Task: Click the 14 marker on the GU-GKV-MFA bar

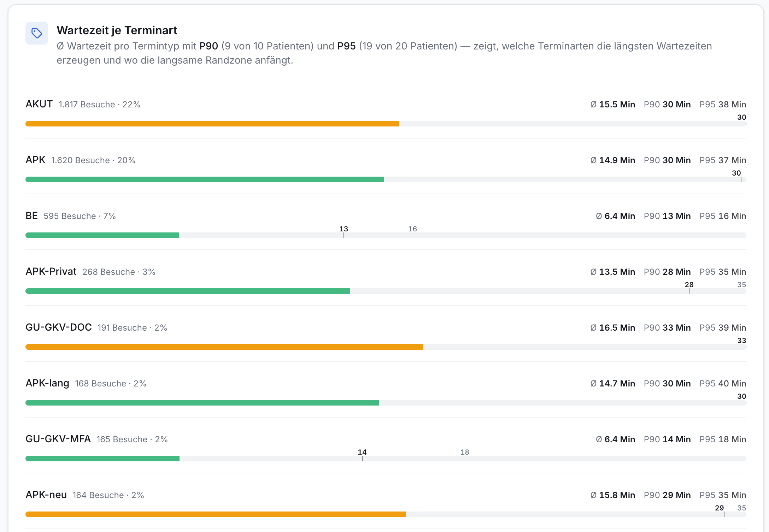Action: (x=362, y=455)
